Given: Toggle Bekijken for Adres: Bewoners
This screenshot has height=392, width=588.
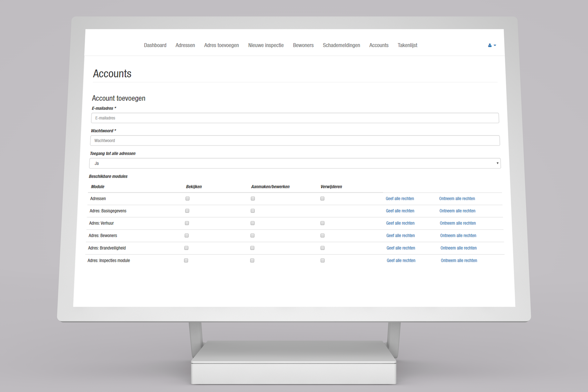Looking at the screenshot, I should coord(187,236).
